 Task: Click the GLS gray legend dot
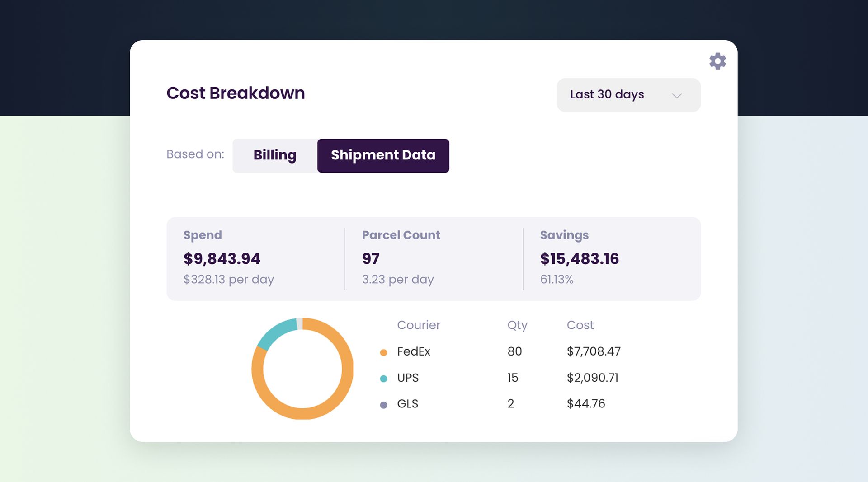pos(384,404)
